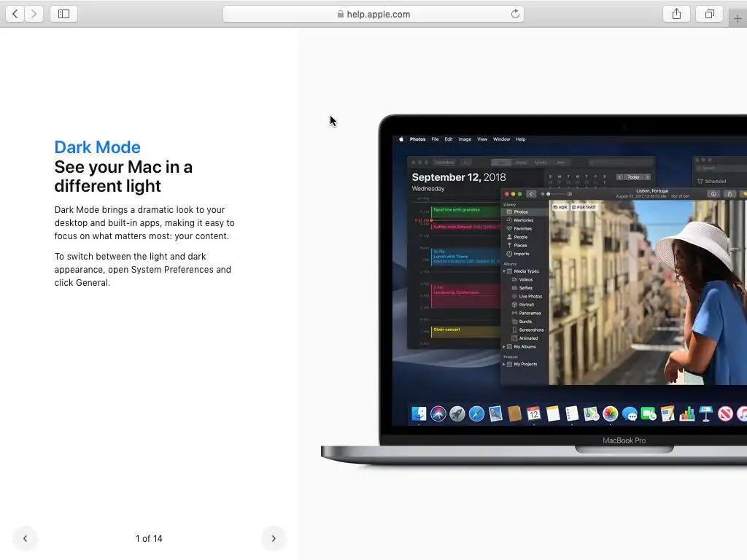Reload the help.apple.com page

[x=515, y=14]
